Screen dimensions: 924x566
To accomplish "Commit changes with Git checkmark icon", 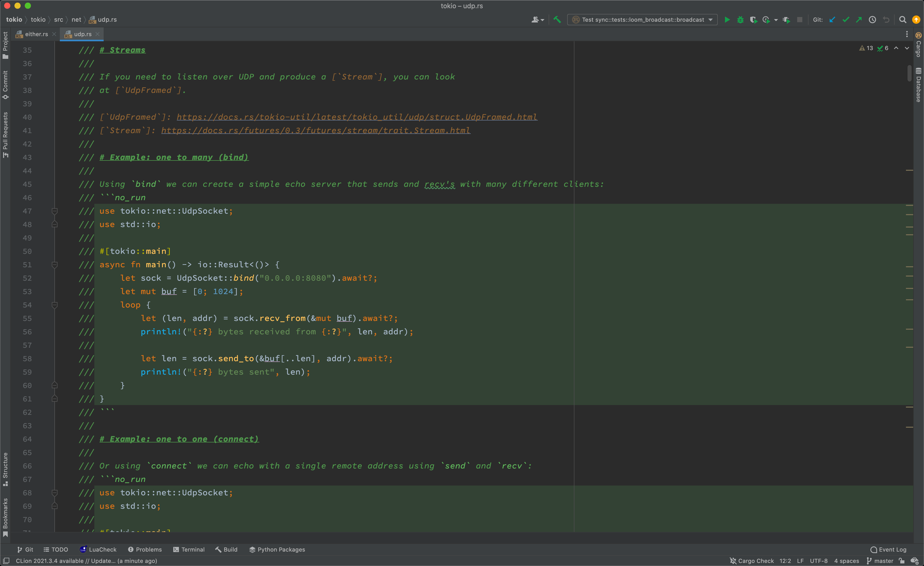I will pyautogui.click(x=846, y=20).
